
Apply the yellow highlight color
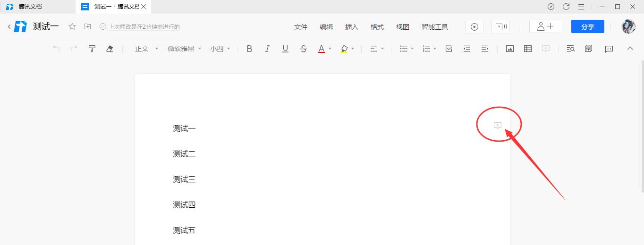344,49
